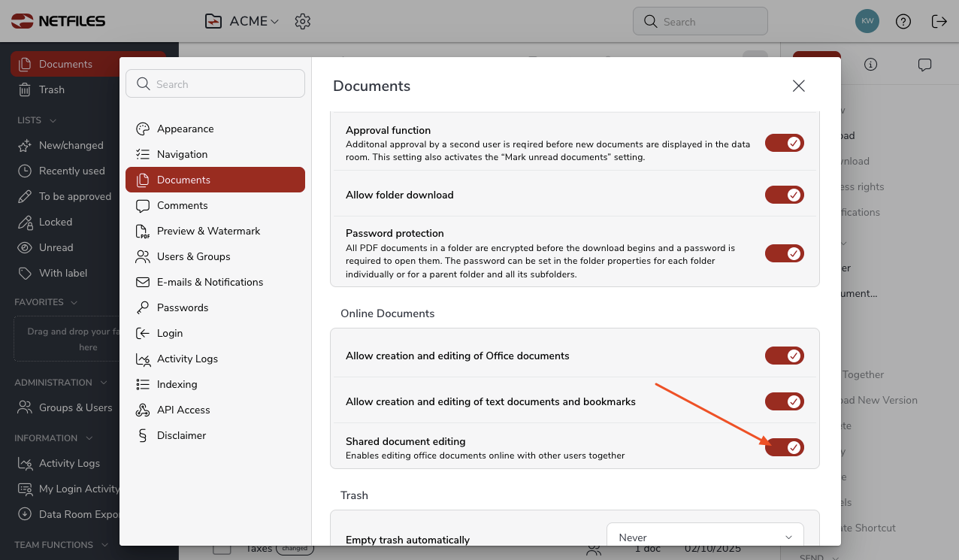This screenshot has width=959, height=560.
Task: Click the settings search field
Action: [x=215, y=84]
